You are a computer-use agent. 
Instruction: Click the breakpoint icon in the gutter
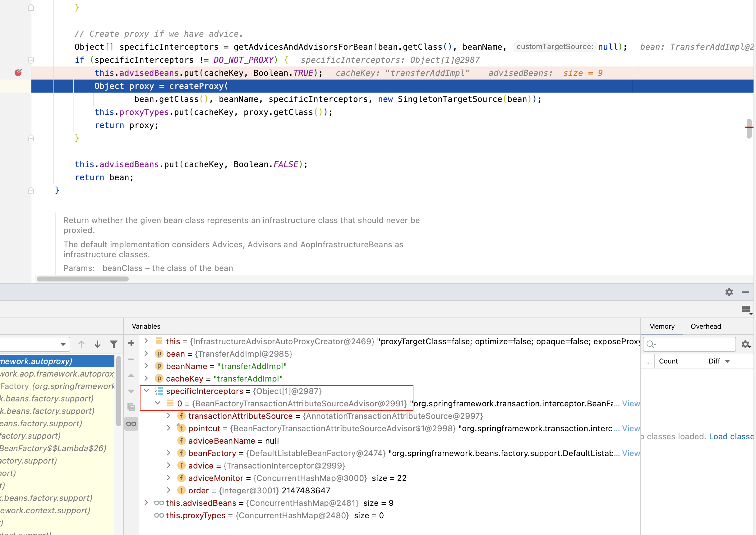pyautogui.click(x=18, y=72)
